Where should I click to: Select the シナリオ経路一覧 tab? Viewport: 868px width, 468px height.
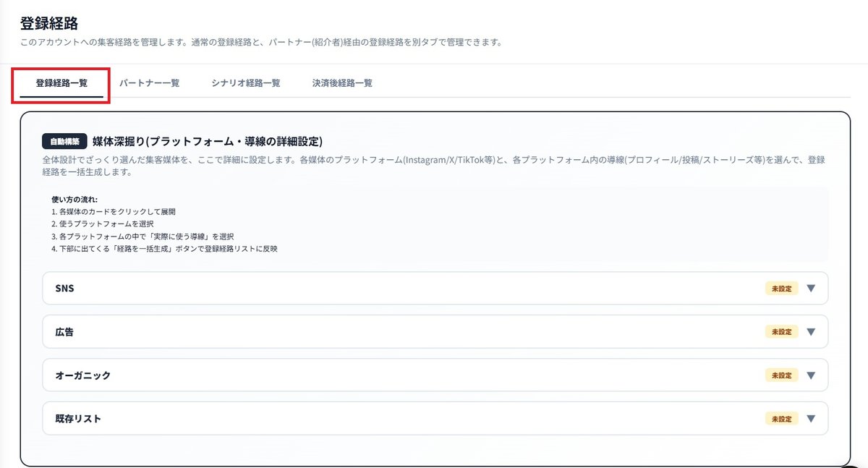pos(246,83)
